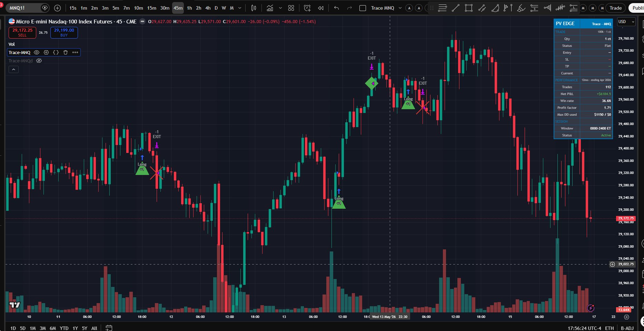The width and height of the screenshot is (644, 331).
Task: Select the flag marker drawing tool
Action: 508,8
